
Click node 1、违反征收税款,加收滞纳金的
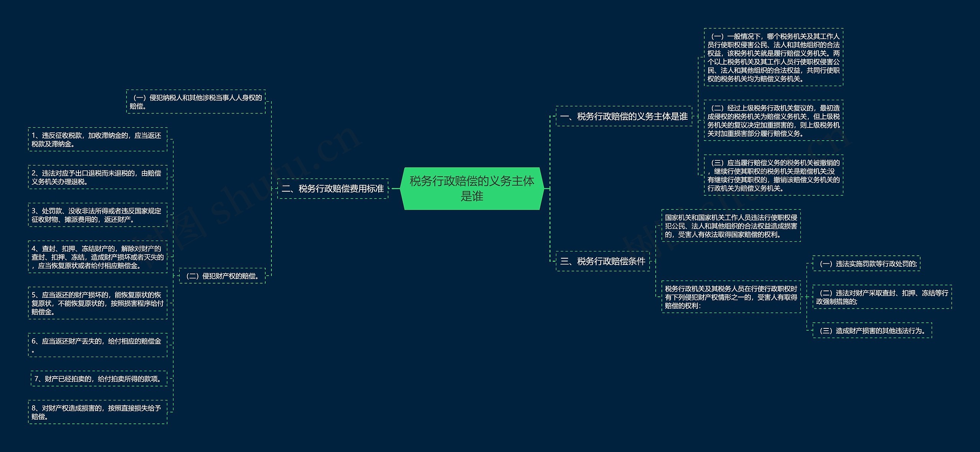pos(98,140)
